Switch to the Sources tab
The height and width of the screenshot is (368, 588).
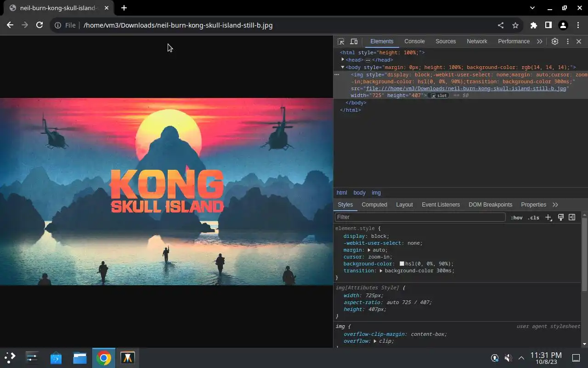(446, 41)
